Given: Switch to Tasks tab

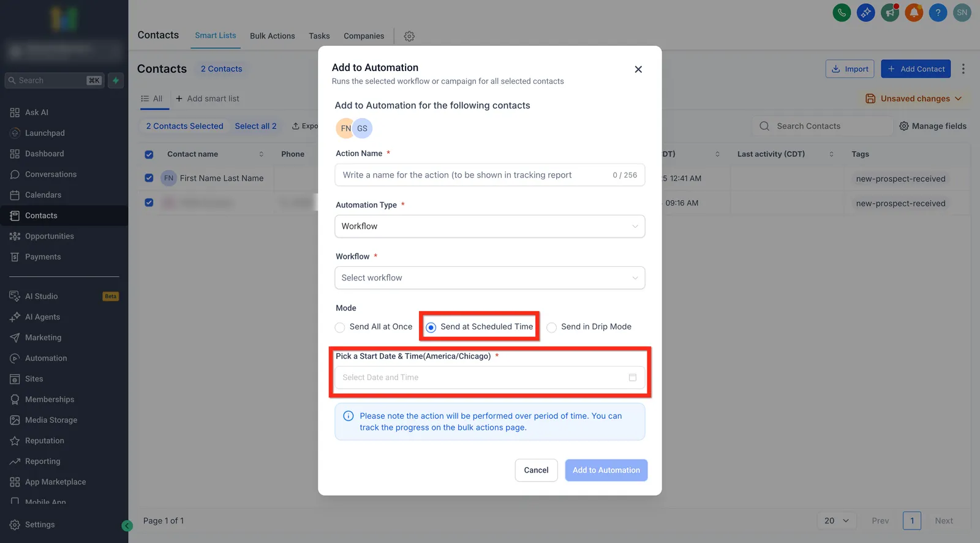Looking at the screenshot, I should pyautogui.click(x=319, y=36).
